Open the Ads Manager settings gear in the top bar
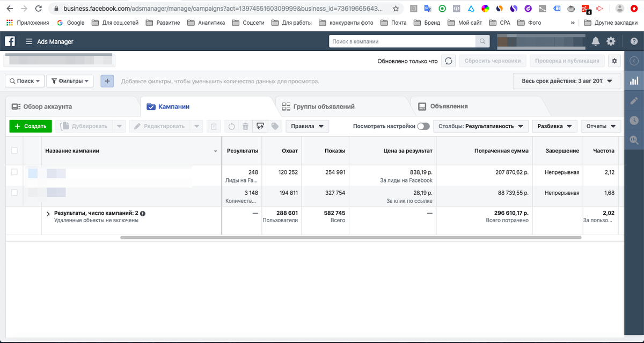The height and width of the screenshot is (343, 644). coord(611,41)
